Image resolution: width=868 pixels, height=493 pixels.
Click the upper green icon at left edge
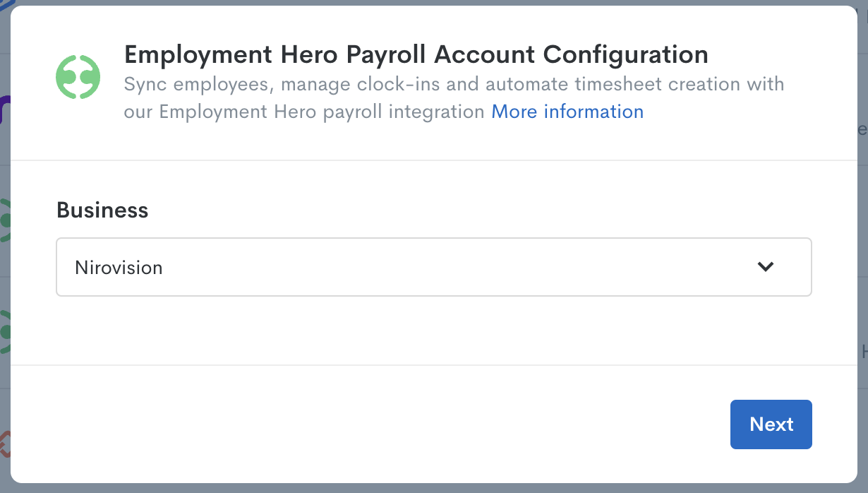point(5,220)
